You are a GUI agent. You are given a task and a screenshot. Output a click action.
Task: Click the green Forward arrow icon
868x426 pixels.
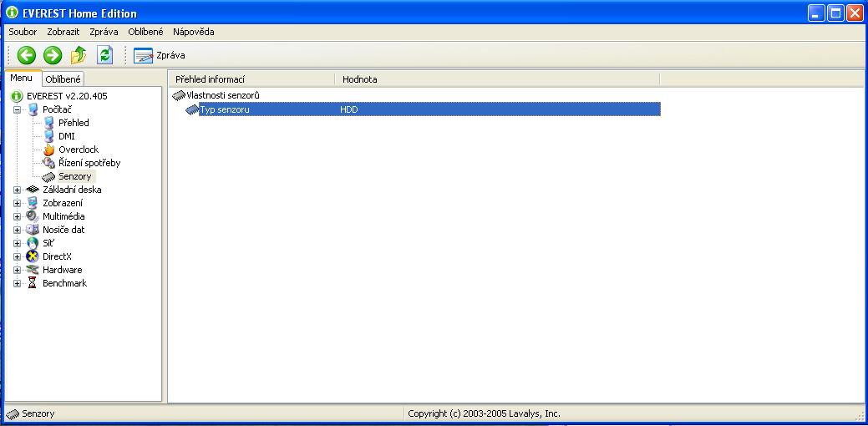coord(53,55)
